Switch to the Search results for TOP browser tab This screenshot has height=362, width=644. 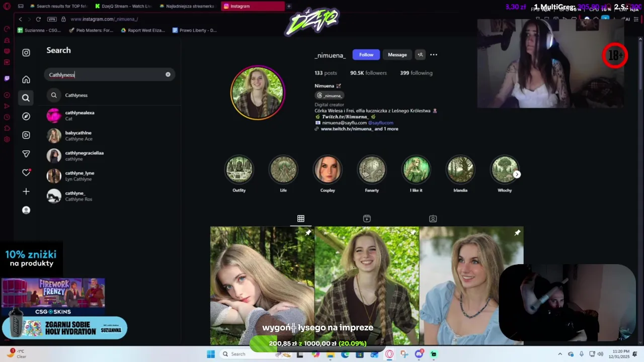pos(57,6)
